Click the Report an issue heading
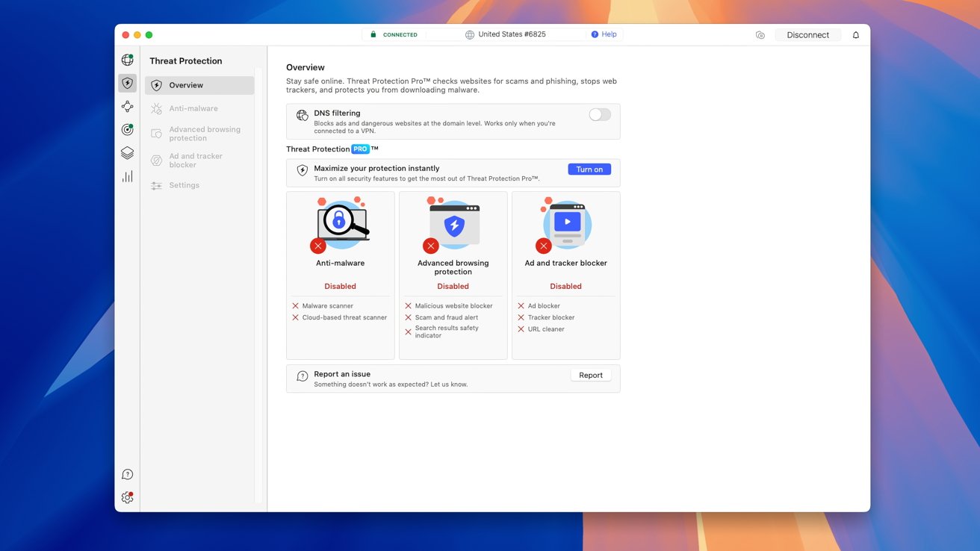 (342, 374)
